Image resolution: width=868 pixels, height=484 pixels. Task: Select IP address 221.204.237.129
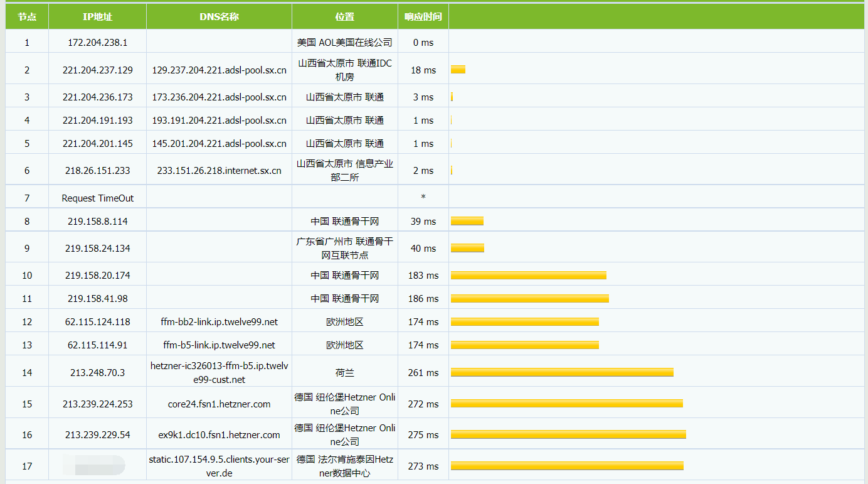(x=98, y=70)
